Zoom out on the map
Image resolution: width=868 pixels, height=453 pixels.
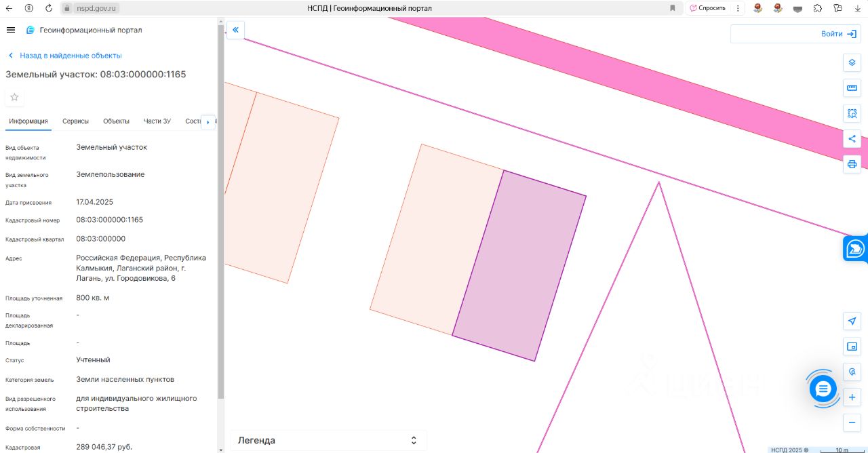click(x=852, y=422)
